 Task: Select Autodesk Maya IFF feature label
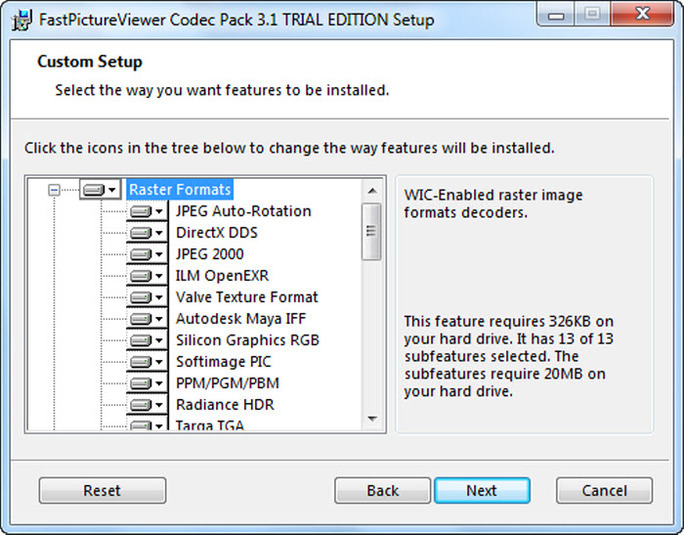241,319
